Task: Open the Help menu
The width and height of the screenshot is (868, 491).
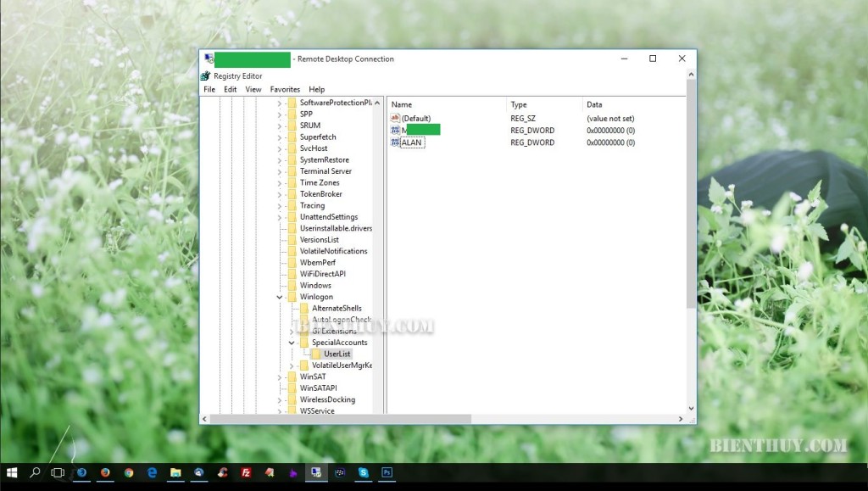Action: pos(317,89)
